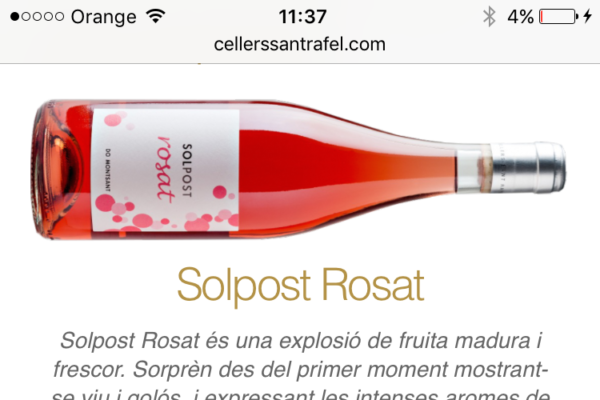
Task: Tap the bottle's punt base at left
Action: point(57,170)
